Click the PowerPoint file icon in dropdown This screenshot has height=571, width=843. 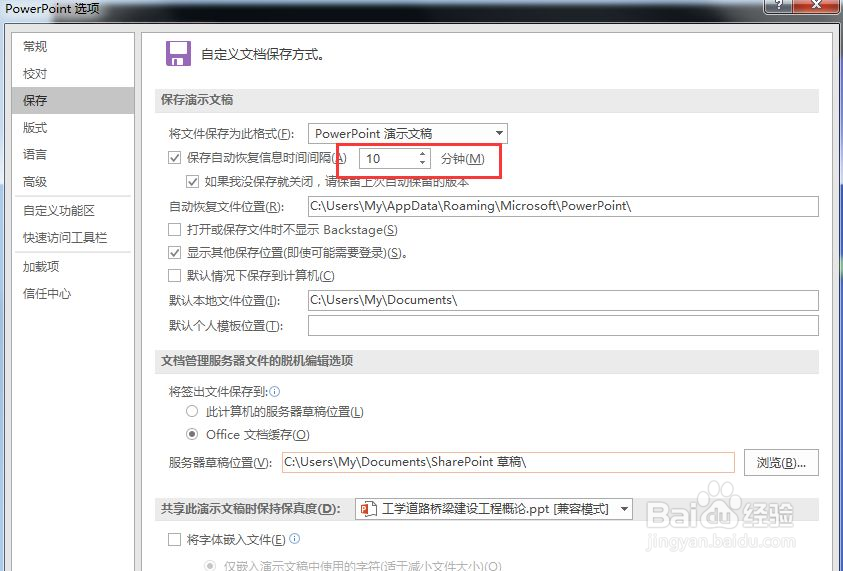point(368,509)
